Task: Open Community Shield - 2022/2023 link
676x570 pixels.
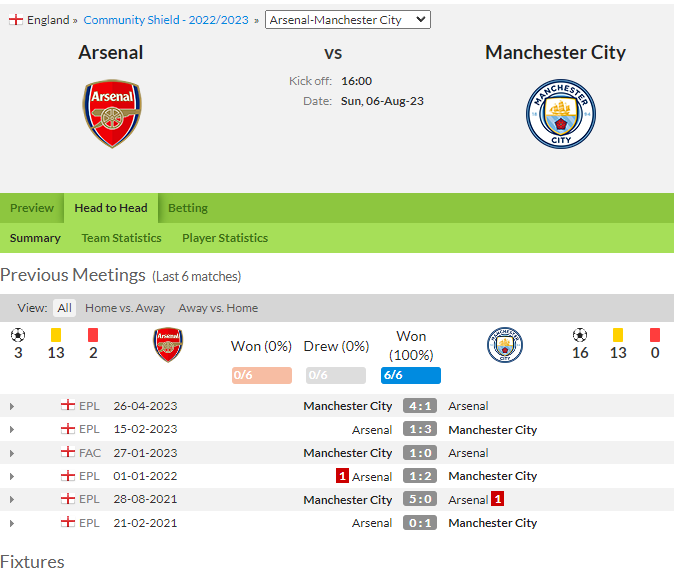Action: tap(166, 20)
